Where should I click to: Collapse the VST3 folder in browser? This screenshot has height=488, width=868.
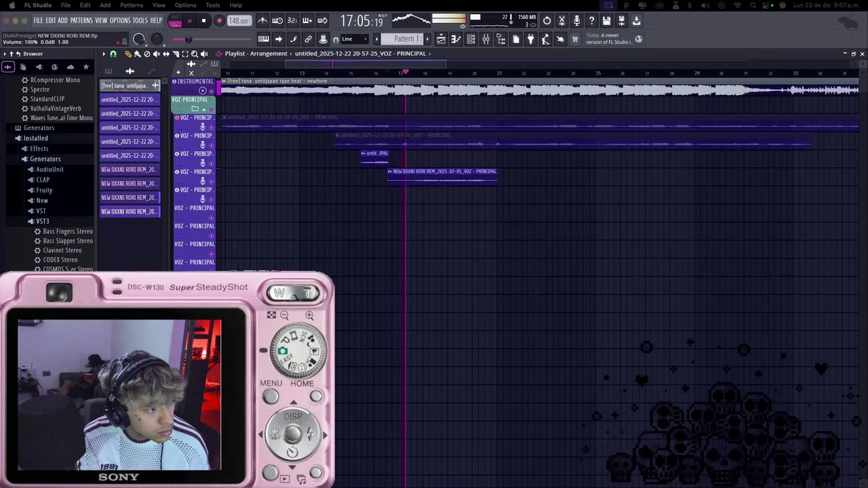coord(42,222)
